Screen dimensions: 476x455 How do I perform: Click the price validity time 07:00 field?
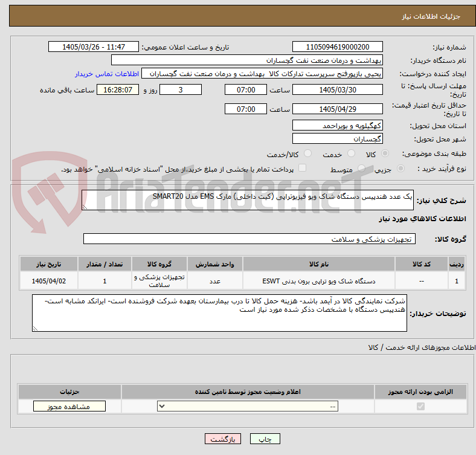tap(246, 109)
